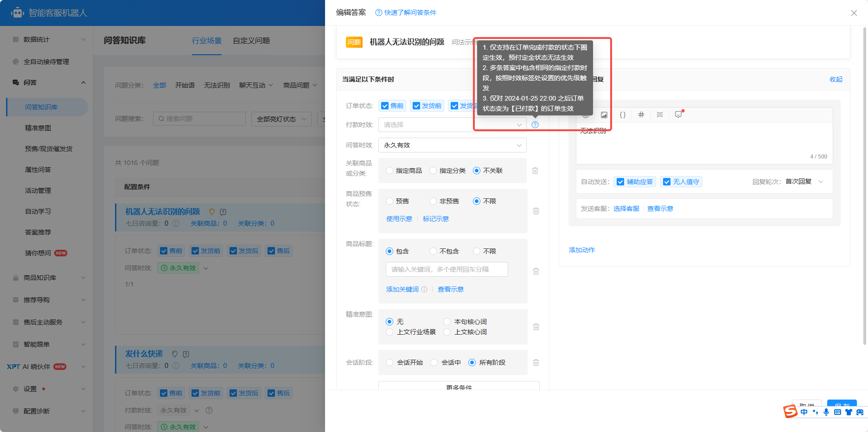Screen dimensions: 868x432
Task: Click the shirt skin icon in IME bar
Action: point(849,412)
